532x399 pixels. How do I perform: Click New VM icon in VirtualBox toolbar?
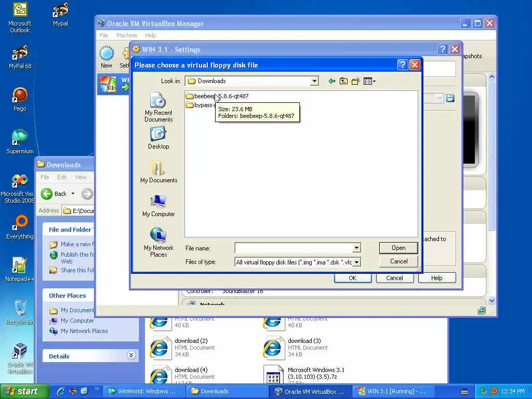(x=106, y=57)
